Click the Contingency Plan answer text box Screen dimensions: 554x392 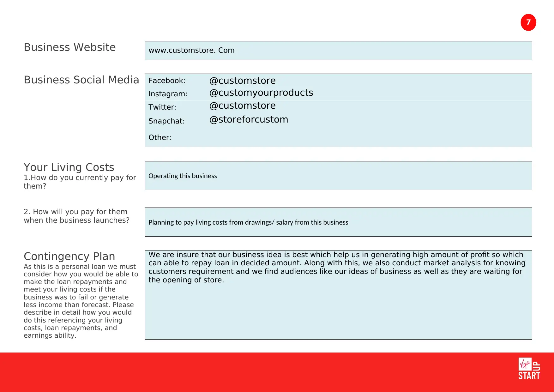point(338,295)
